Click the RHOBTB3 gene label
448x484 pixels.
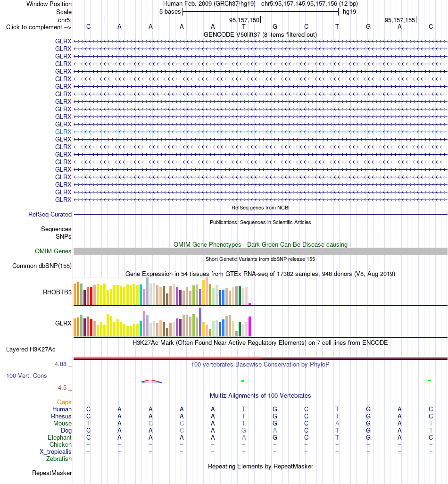[57, 292]
